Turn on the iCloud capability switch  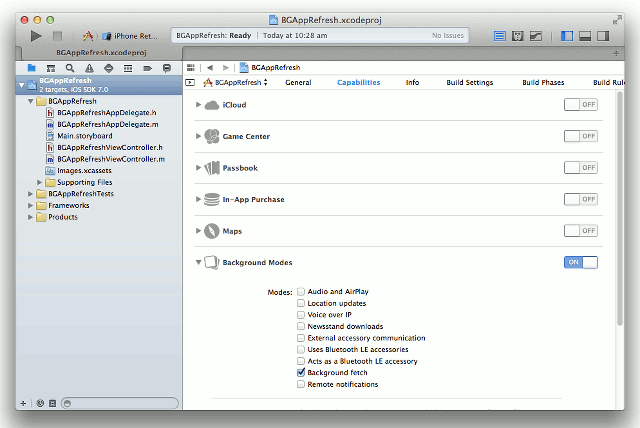pos(581,104)
